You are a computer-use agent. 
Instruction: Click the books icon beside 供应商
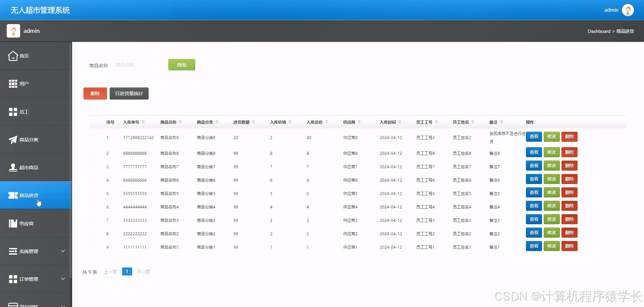[x=13, y=224]
